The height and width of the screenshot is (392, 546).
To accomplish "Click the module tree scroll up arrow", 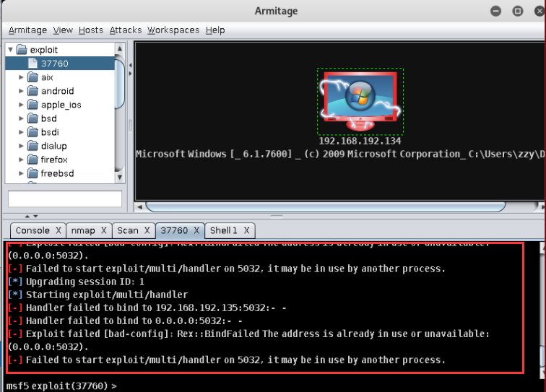I will pyautogui.click(x=119, y=48).
